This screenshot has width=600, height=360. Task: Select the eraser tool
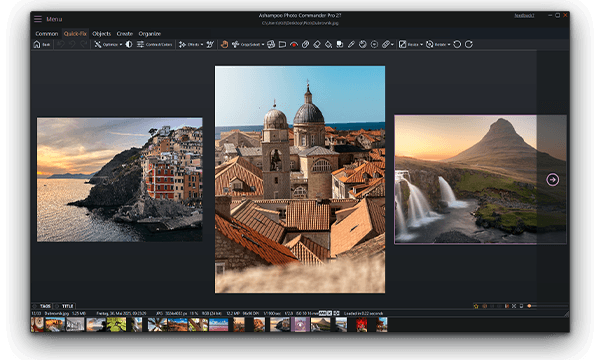point(317,44)
